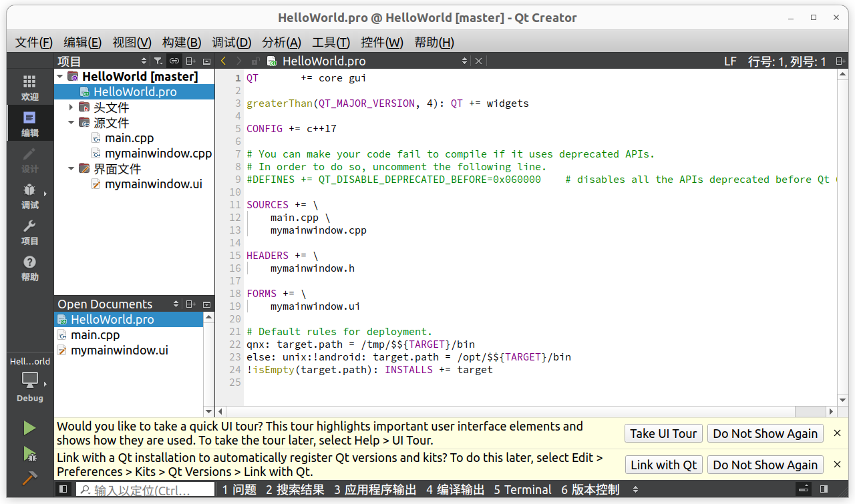This screenshot has width=855, height=504.
Task: Close the UI tour notification bar
Action: (837, 433)
